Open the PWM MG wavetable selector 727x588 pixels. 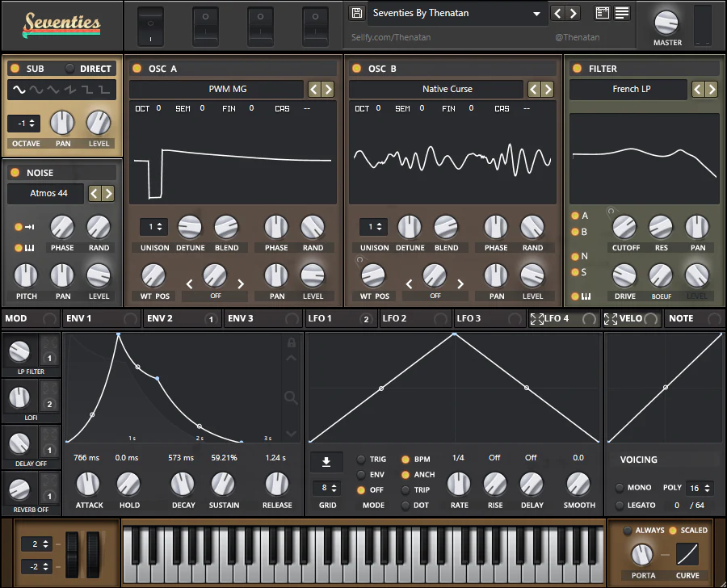pyautogui.click(x=216, y=90)
